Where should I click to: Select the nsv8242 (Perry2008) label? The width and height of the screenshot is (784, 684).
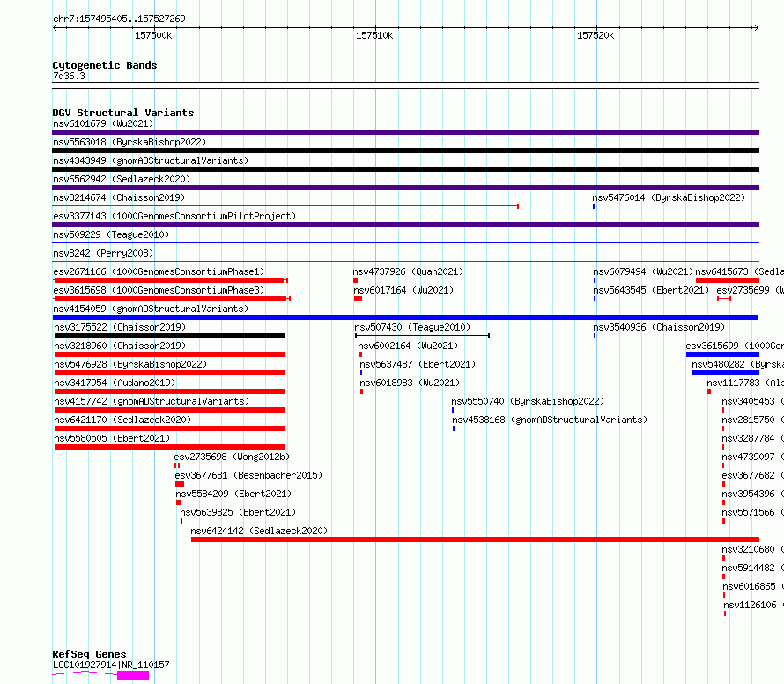[x=103, y=253]
